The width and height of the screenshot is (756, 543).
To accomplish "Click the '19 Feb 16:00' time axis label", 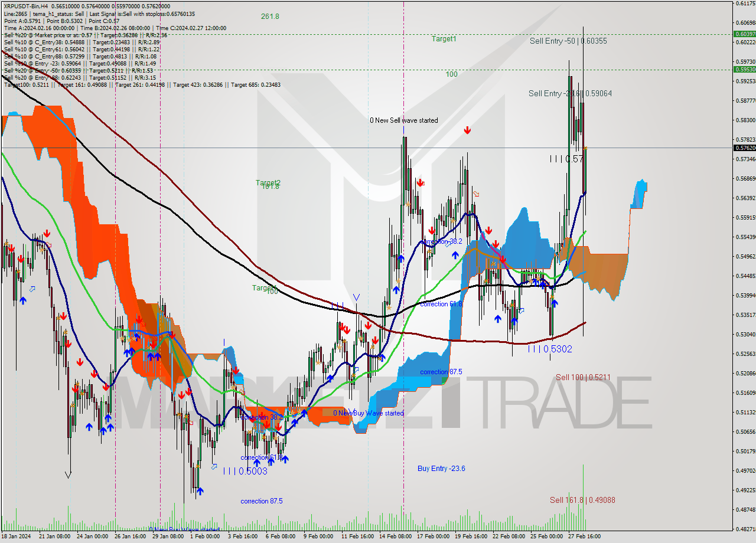I will 471,537.
